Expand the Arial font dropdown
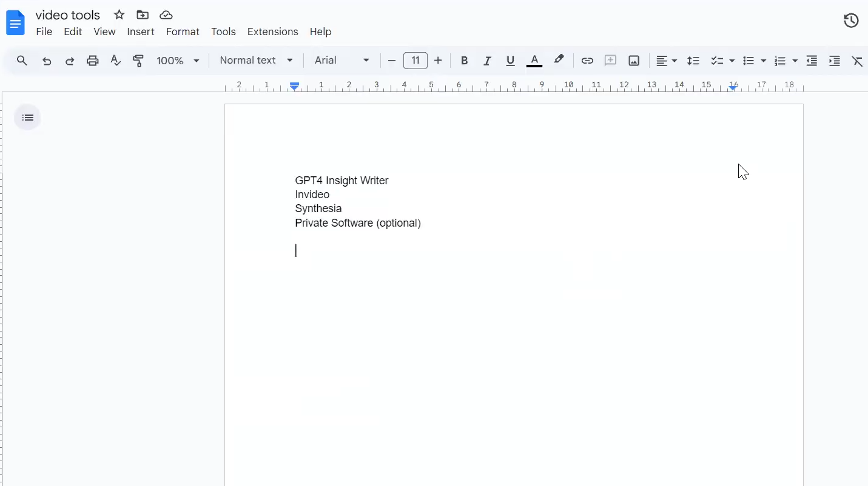 pos(342,61)
